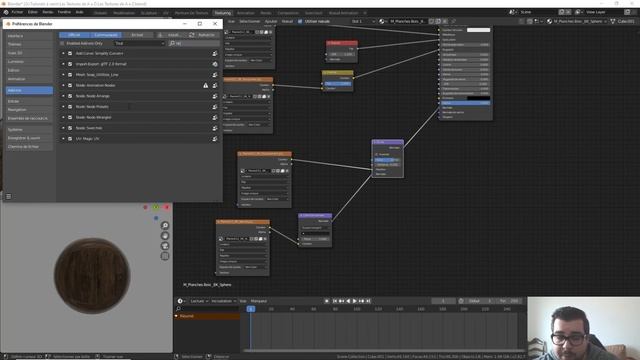The width and height of the screenshot is (640, 360).
Task: Click the current frame marker in timeline
Action: coord(251,309)
